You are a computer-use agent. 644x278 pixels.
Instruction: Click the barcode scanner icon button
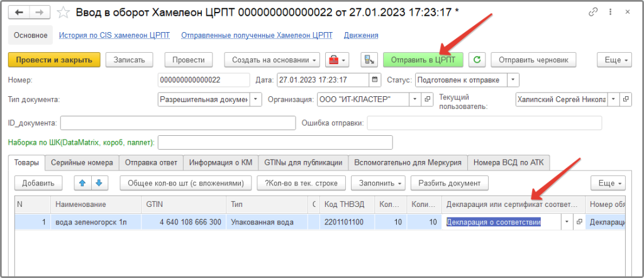pos(369,60)
